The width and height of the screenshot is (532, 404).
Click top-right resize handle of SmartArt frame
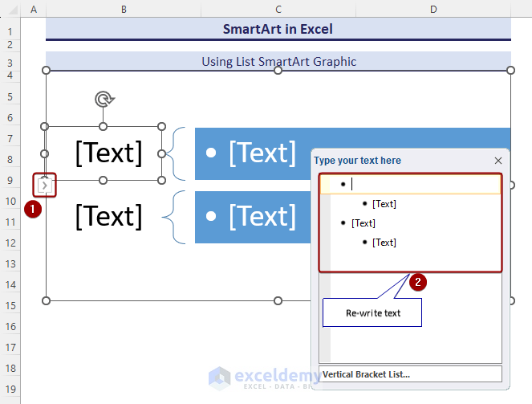point(510,70)
